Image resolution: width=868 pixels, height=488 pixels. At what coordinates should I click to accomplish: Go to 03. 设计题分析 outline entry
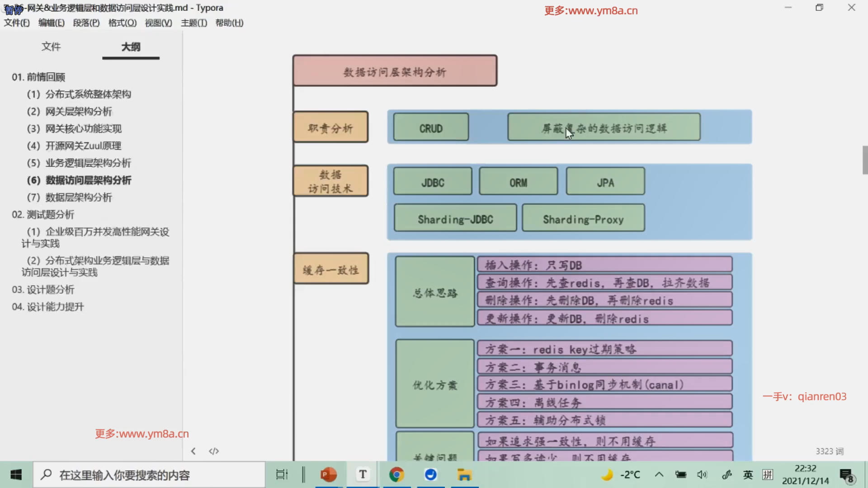[43, 289]
